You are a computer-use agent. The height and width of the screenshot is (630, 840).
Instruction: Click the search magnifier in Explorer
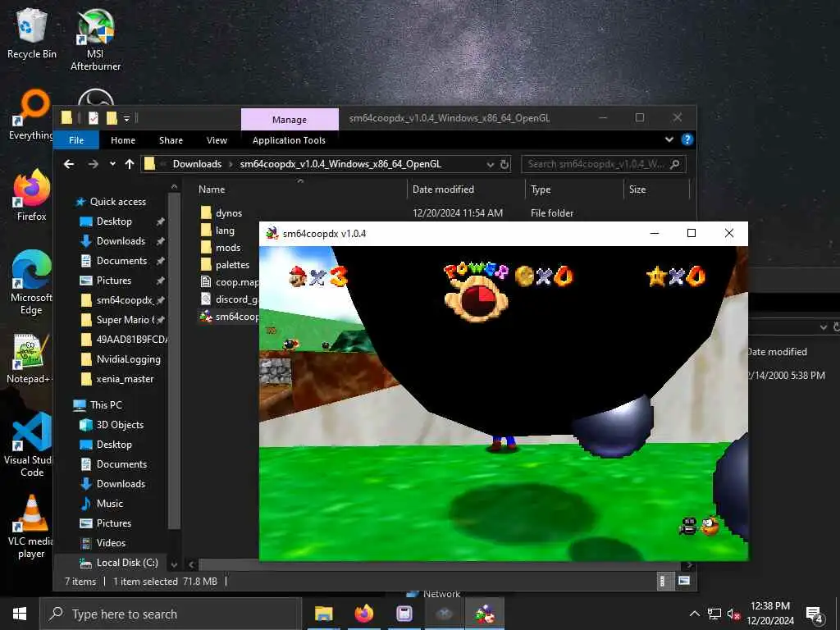click(675, 164)
